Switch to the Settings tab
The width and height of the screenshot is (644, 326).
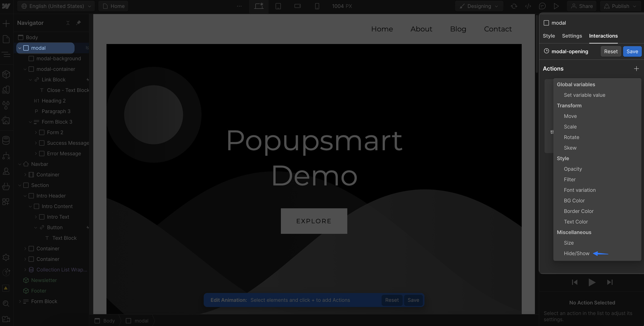(572, 36)
